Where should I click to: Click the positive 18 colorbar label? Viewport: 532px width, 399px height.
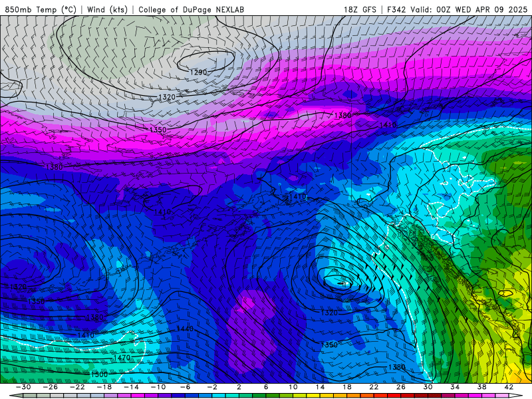pos(346,387)
